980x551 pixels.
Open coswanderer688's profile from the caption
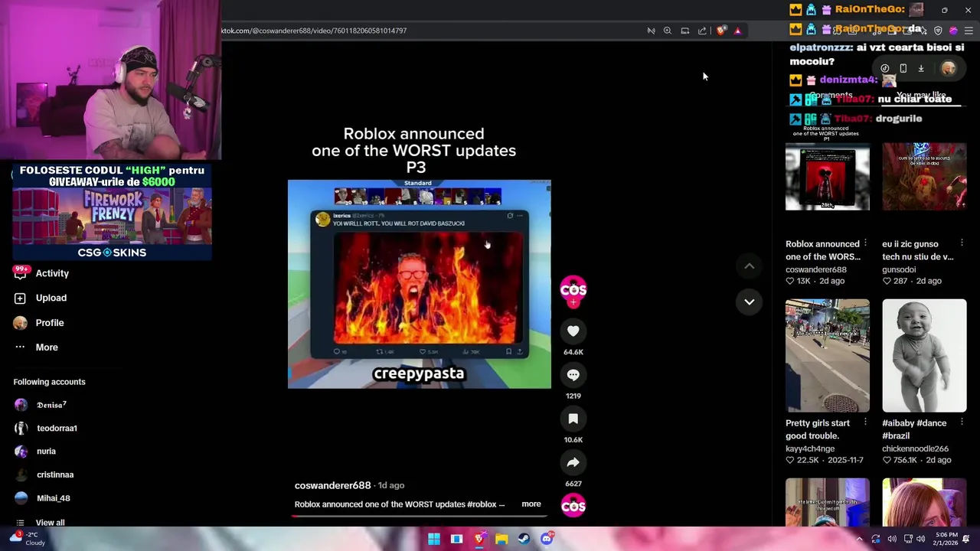coord(332,485)
